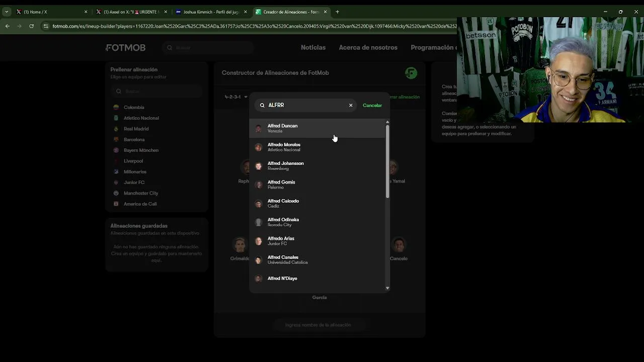644x362 pixels.
Task: Click Alfredo Arias's player photo
Action: coord(258,241)
